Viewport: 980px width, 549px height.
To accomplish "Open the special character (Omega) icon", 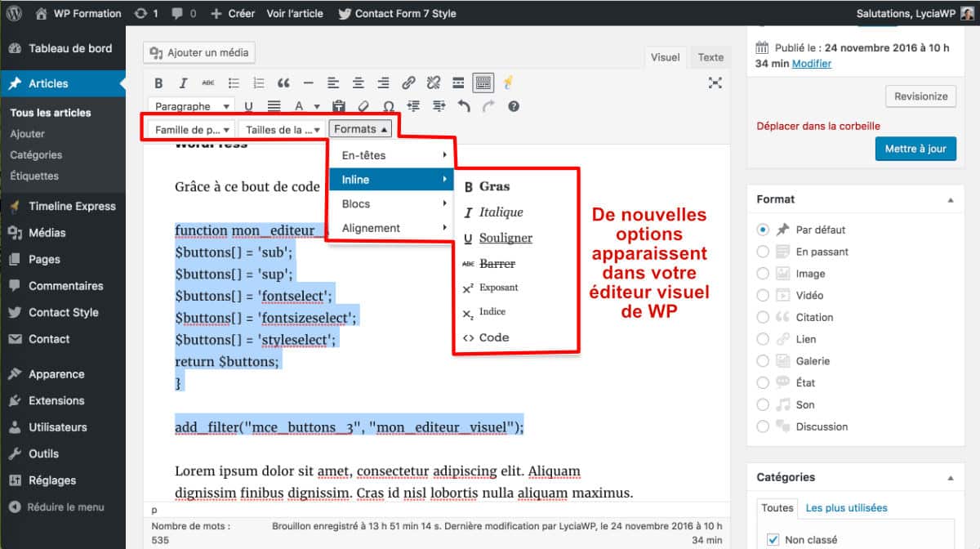I will pyautogui.click(x=390, y=105).
